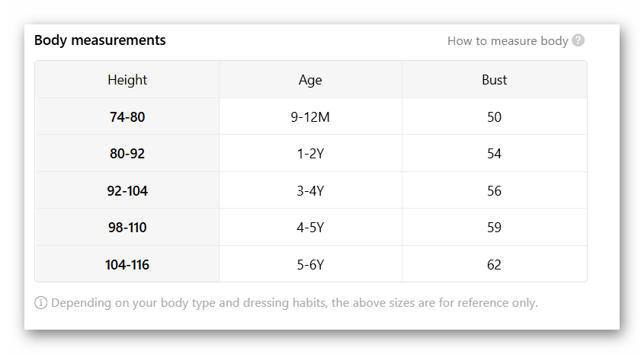Select the 9-12M age cell

pos(310,117)
